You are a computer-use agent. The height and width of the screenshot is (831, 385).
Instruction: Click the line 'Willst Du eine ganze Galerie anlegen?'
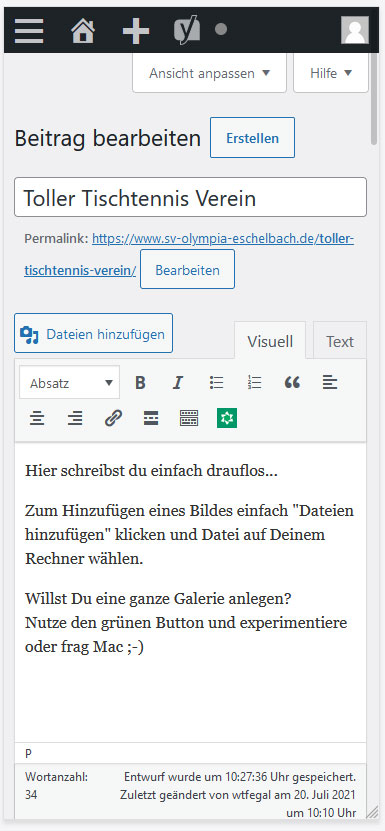point(158,599)
